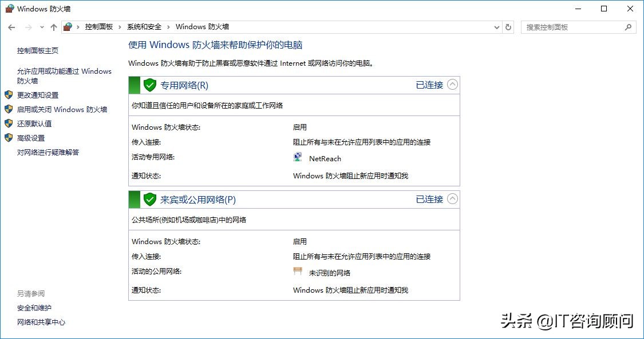Select the shield icon next to 高级设置
This screenshot has width=644, height=339.
(8, 138)
